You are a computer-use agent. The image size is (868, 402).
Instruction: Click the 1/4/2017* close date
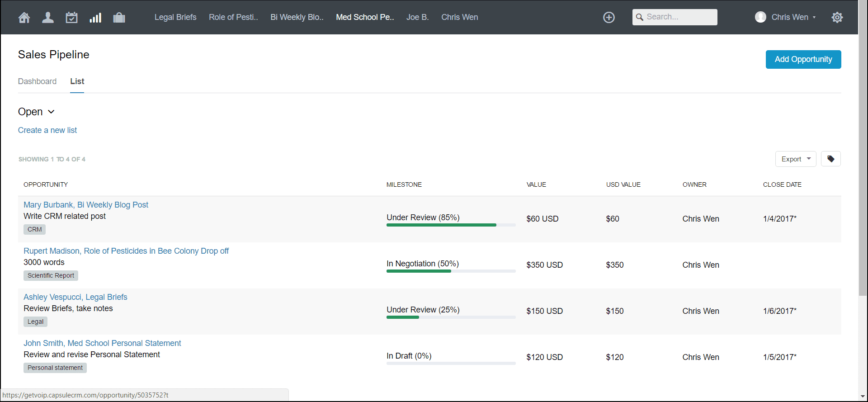(x=780, y=219)
